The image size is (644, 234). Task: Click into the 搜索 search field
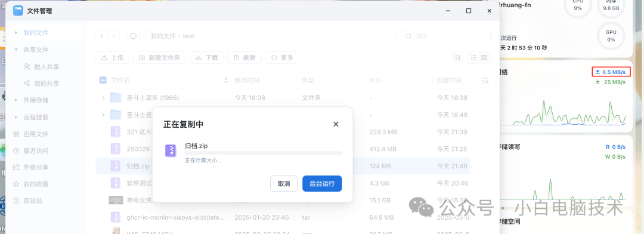pyautogui.click(x=445, y=36)
